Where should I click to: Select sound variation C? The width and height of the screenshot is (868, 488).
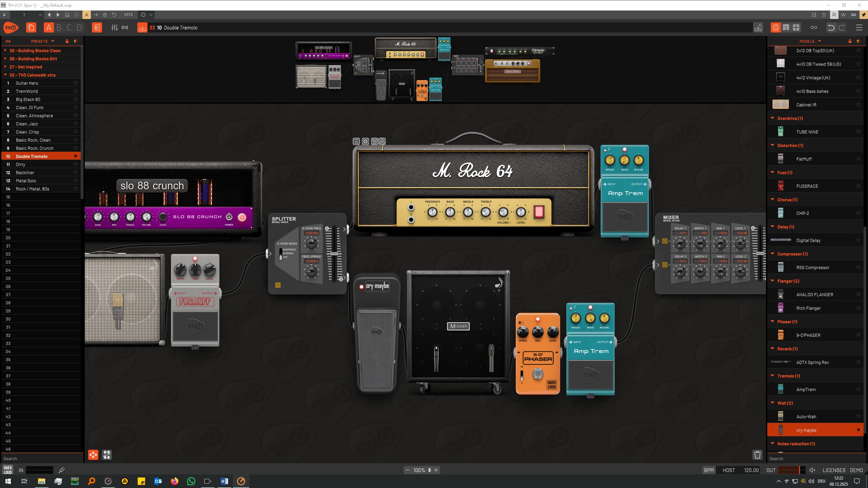click(x=69, y=27)
